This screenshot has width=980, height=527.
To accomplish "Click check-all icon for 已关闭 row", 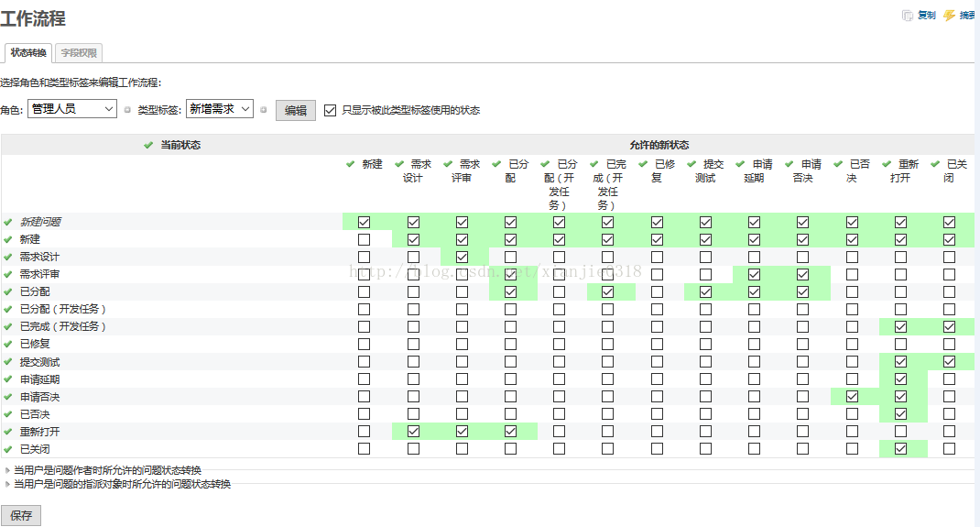I will [8, 449].
